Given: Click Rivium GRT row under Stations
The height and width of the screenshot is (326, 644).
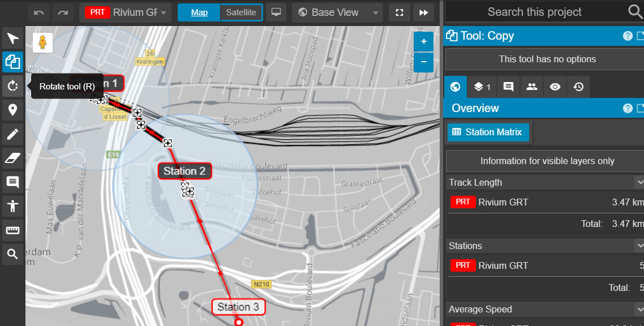Looking at the screenshot, I should pyautogui.click(x=545, y=265).
